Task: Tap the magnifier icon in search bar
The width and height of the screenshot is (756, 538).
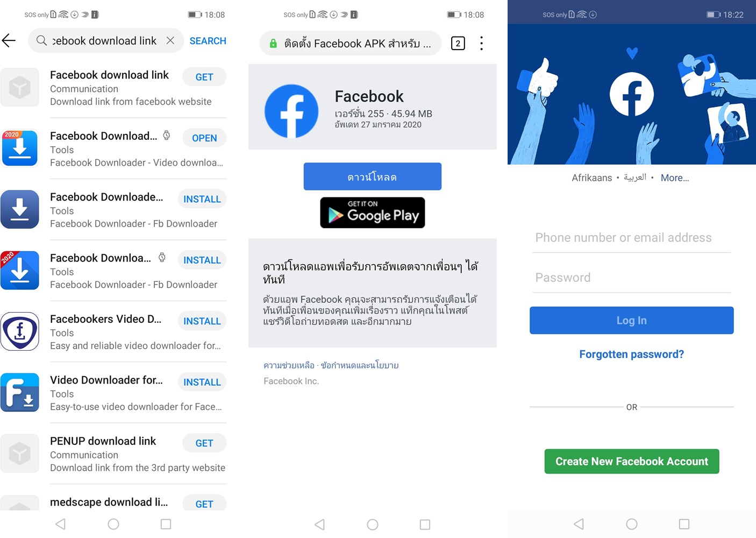Action: [41, 40]
